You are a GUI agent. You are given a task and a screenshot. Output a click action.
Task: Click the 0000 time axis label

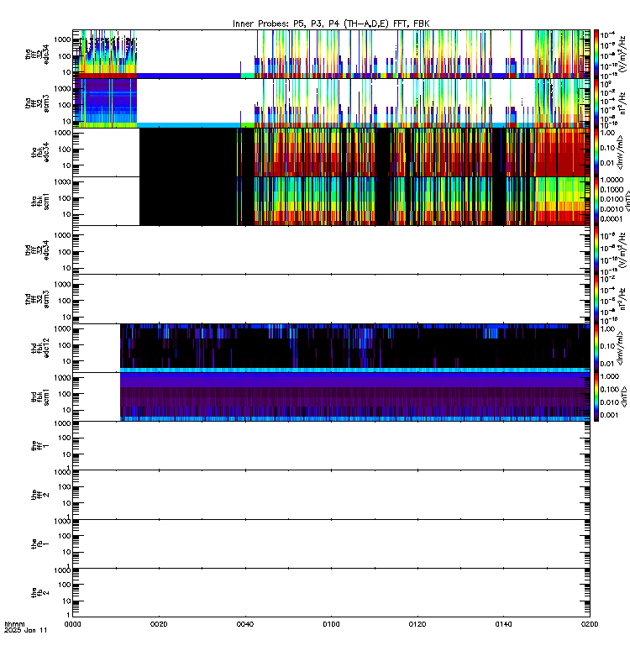[x=72, y=624]
